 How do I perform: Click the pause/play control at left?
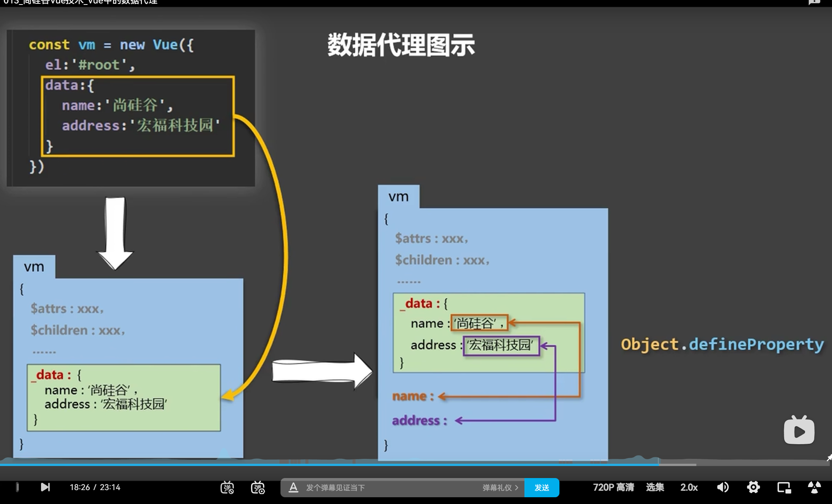pos(17,487)
